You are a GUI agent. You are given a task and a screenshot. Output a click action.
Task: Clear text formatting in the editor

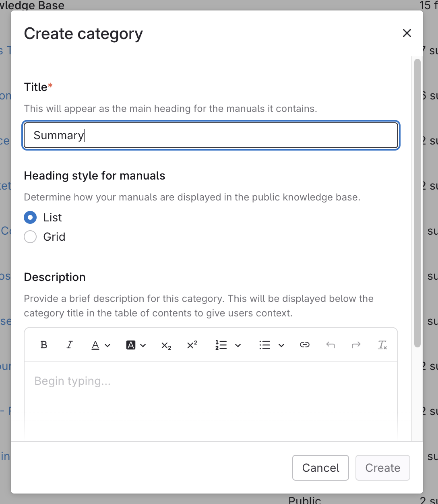click(382, 345)
